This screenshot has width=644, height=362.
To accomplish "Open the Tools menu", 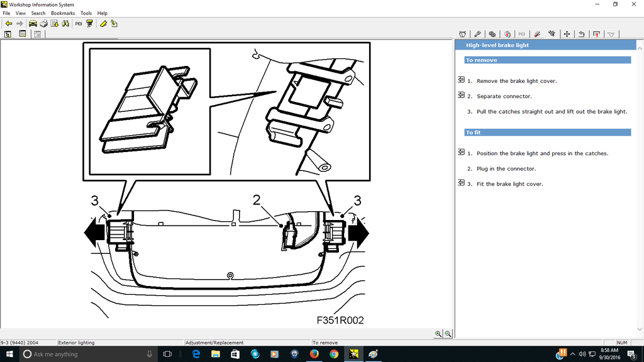I will click(x=86, y=13).
